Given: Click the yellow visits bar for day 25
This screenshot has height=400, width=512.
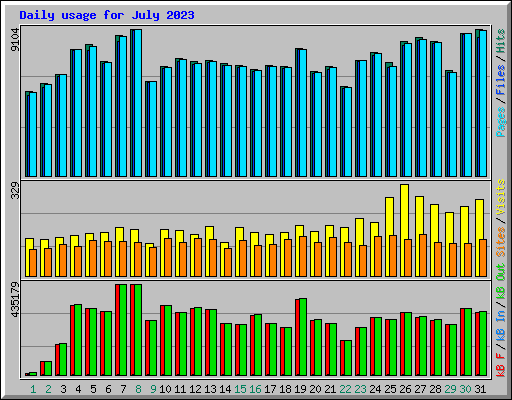Looking at the screenshot, I should pyautogui.click(x=389, y=216).
